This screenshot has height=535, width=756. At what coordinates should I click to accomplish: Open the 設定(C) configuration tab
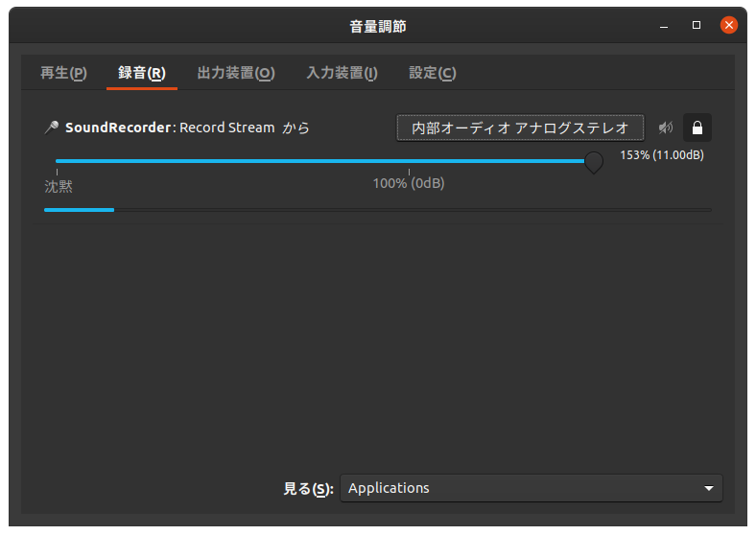tap(432, 73)
